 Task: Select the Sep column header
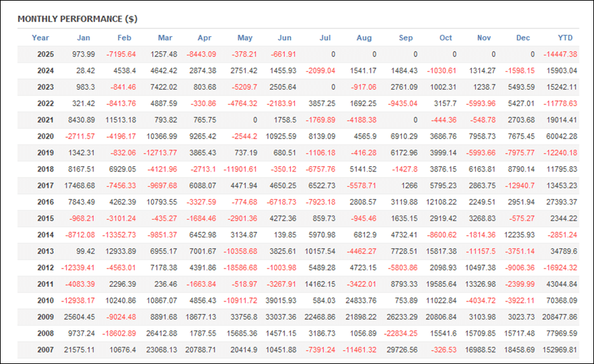[x=405, y=38]
